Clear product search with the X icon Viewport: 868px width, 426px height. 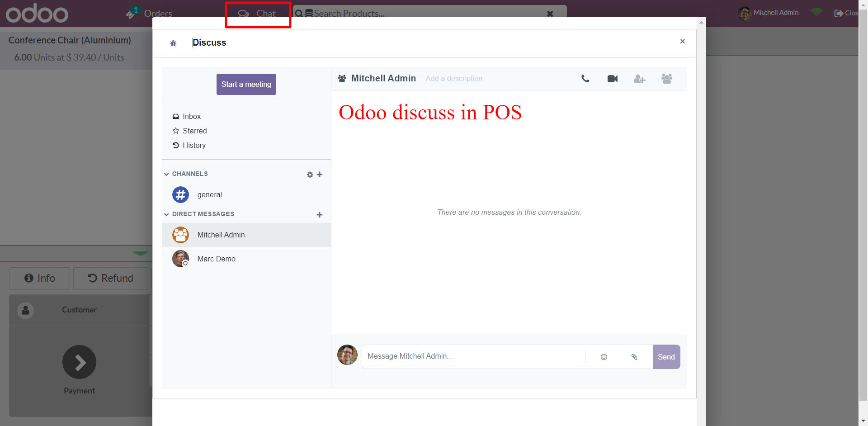pyautogui.click(x=550, y=14)
